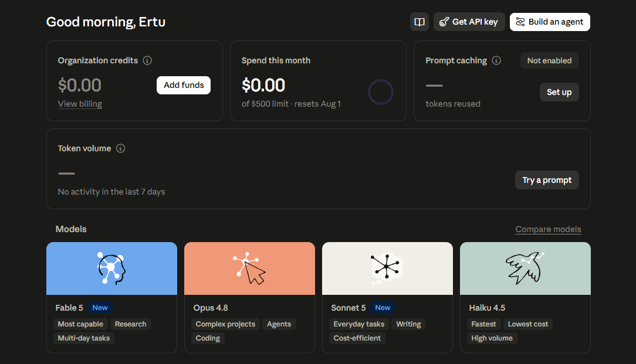Click the 'No activity in the last 7 days' text
This screenshot has height=364, width=636.
click(111, 192)
